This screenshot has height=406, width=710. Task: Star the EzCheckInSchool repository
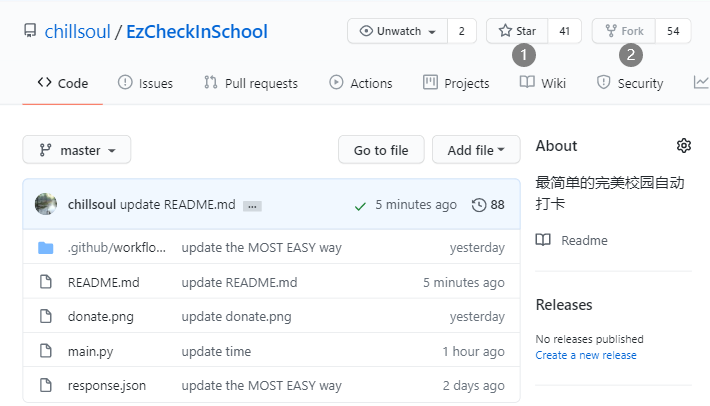tap(517, 31)
